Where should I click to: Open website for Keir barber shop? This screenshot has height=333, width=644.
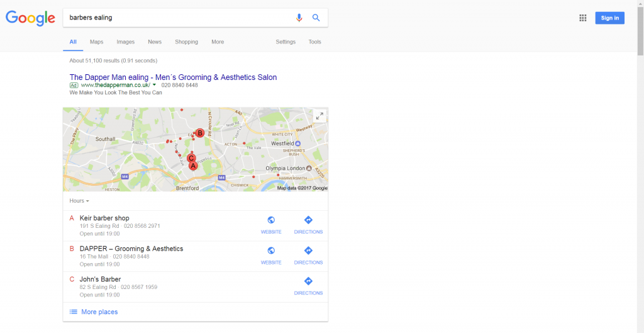pyautogui.click(x=271, y=225)
